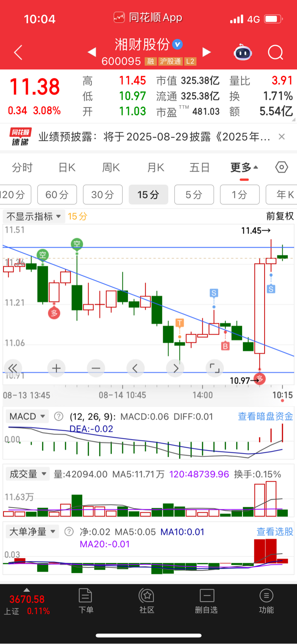Viewport: 297px width, 644px height.
Task: Zoom in chart with plus button
Action: point(56,368)
